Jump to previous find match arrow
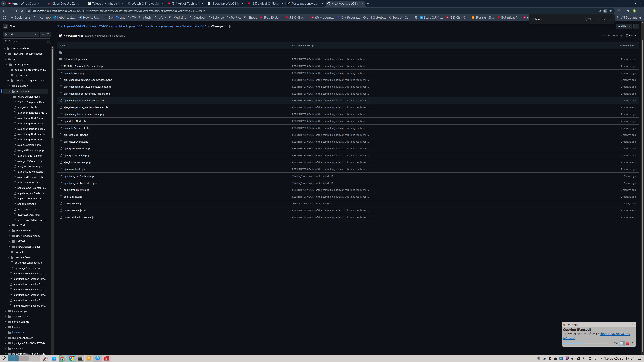 (598, 19)
